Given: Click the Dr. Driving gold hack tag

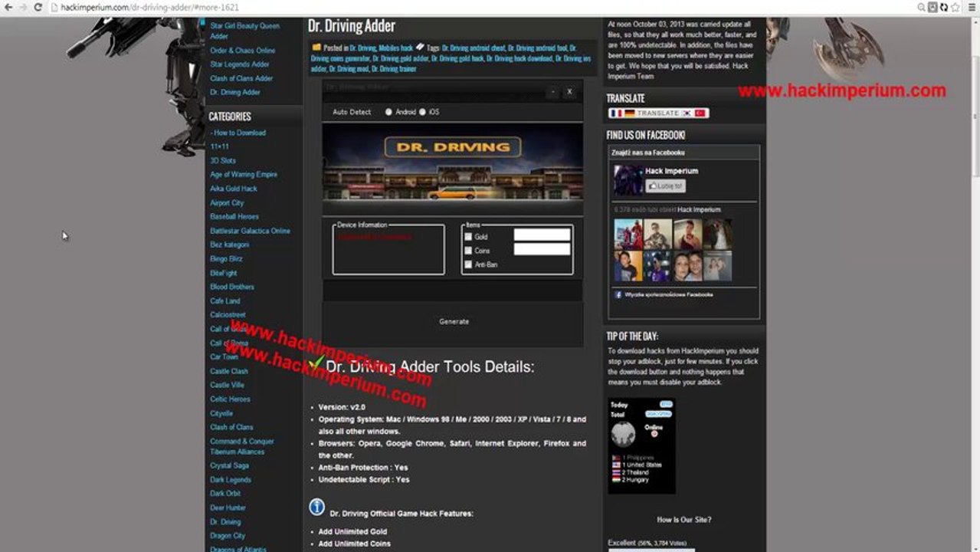Looking at the screenshot, I should [457, 58].
